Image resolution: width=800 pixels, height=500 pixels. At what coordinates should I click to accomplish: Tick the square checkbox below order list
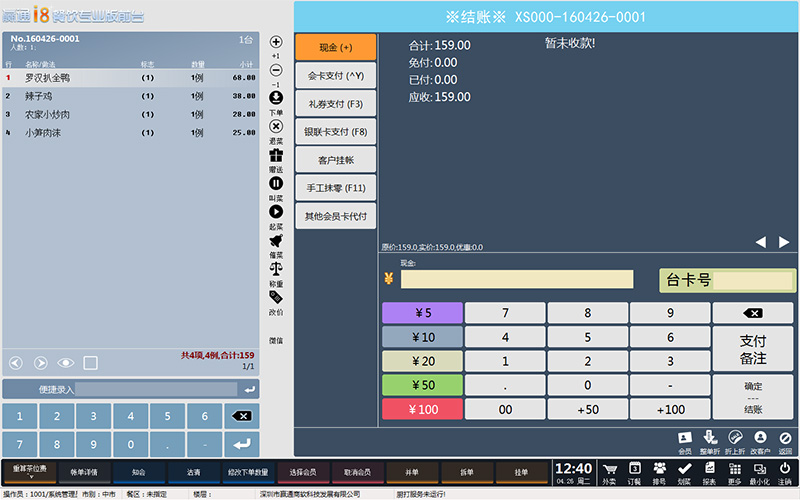(x=91, y=363)
